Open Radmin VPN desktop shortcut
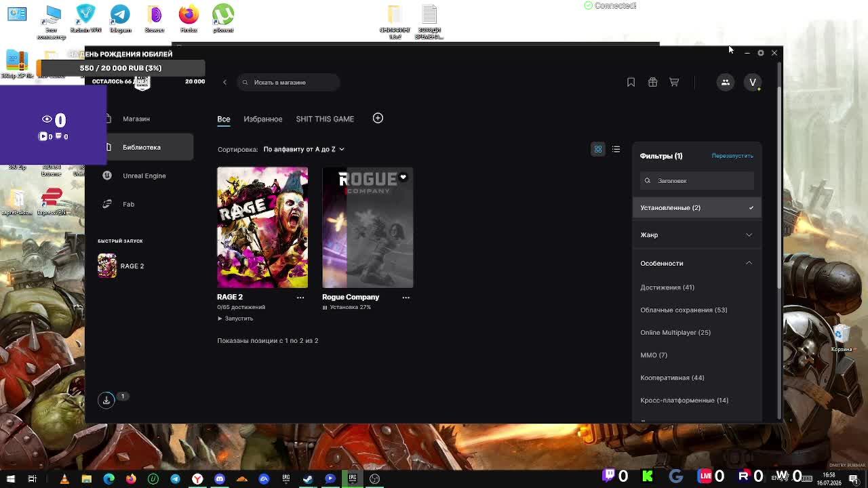This screenshot has height=488, width=868. pos(86,18)
